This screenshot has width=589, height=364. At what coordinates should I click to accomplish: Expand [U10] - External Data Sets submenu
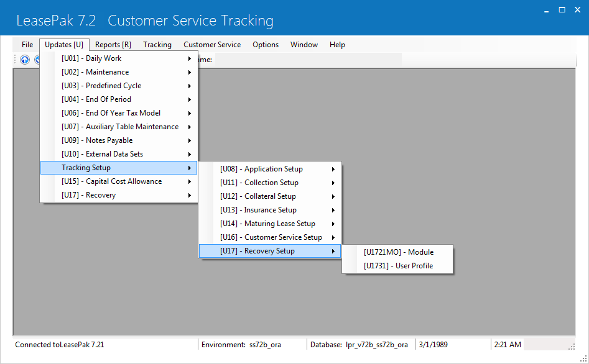coord(119,154)
